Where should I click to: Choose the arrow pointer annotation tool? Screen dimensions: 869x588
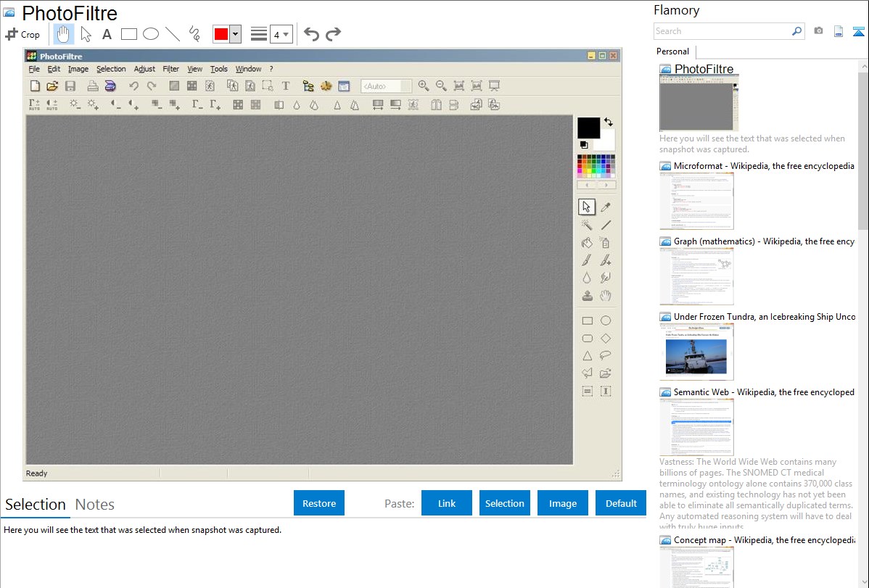[86, 34]
